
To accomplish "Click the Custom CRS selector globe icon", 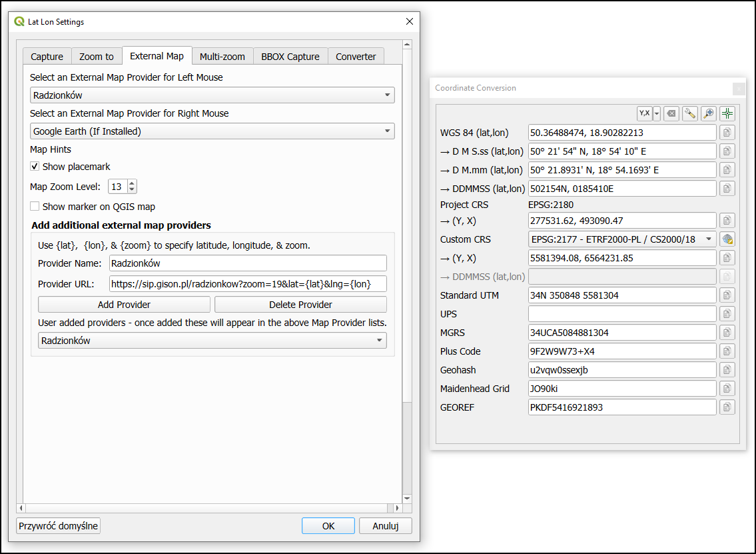I will point(727,239).
